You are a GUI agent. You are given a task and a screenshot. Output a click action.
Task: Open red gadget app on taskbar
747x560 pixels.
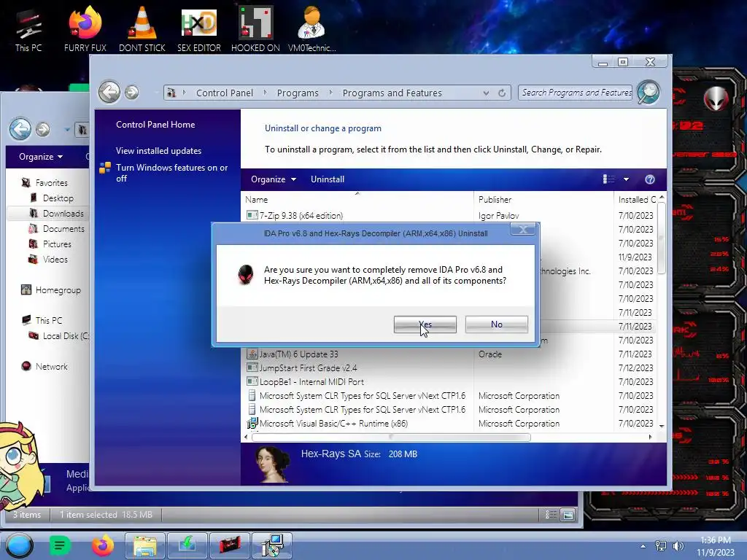click(229, 545)
